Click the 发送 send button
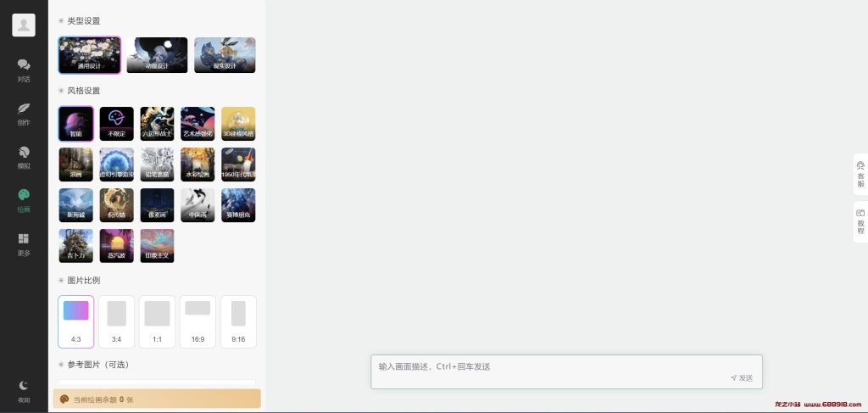 pos(742,378)
